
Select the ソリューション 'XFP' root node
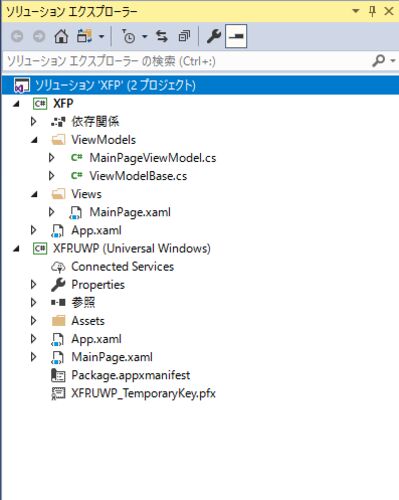115,85
